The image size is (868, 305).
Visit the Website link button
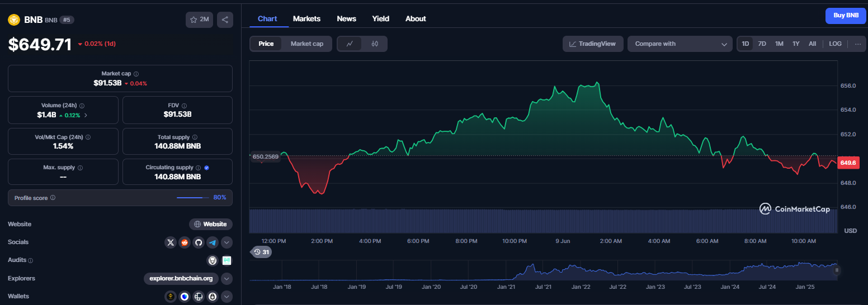211,224
